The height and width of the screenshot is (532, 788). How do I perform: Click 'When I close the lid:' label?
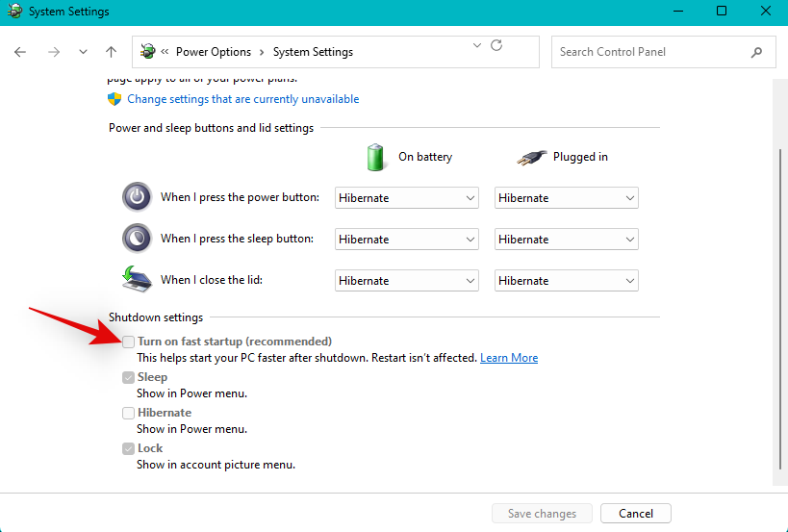[x=212, y=279]
